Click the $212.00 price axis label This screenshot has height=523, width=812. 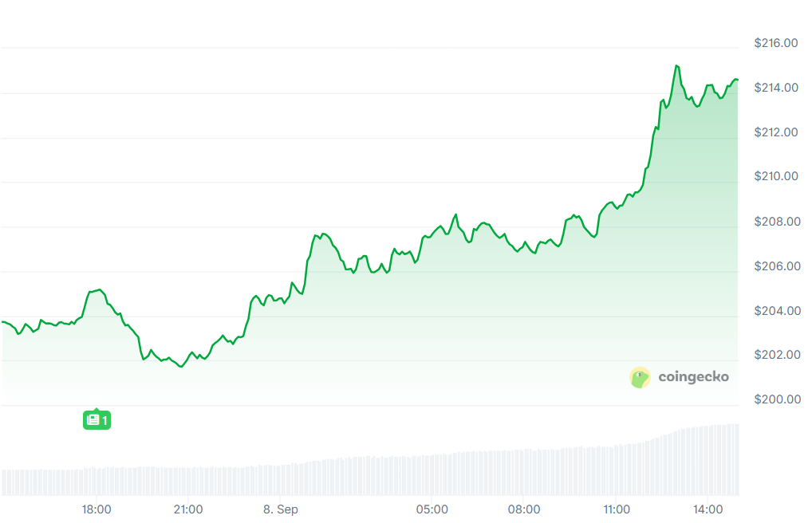click(775, 132)
